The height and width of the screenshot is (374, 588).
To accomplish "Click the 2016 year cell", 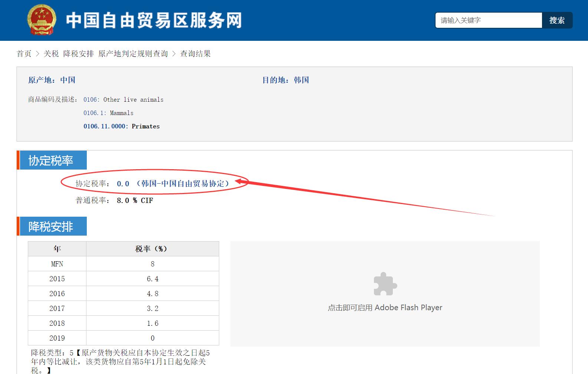I will click(57, 293).
